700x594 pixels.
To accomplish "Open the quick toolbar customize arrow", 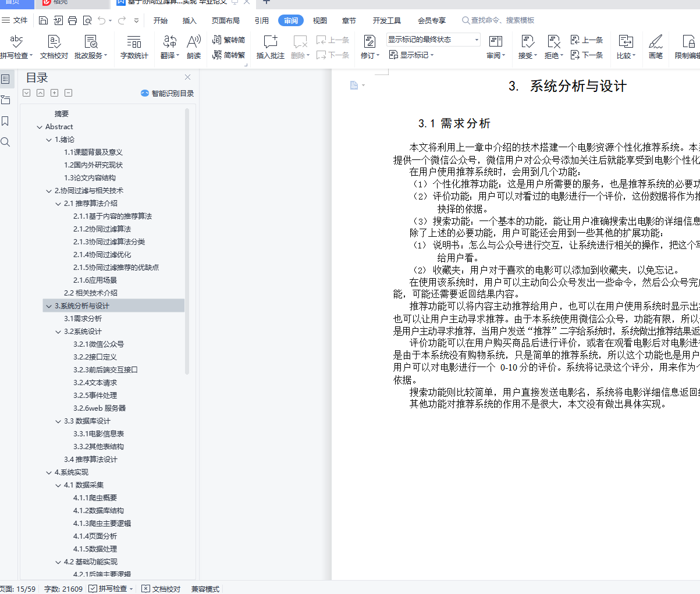I will (x=136, y=20).
